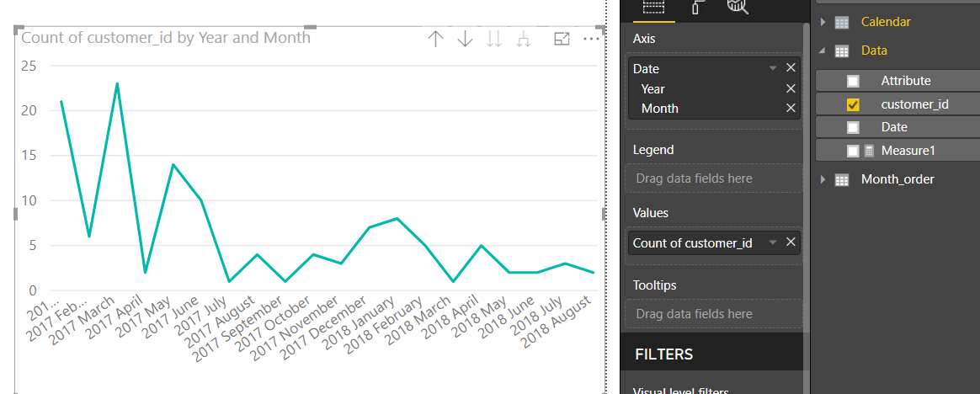
Task: Remove Date field from Axis
Action: (x=791, y=68)
